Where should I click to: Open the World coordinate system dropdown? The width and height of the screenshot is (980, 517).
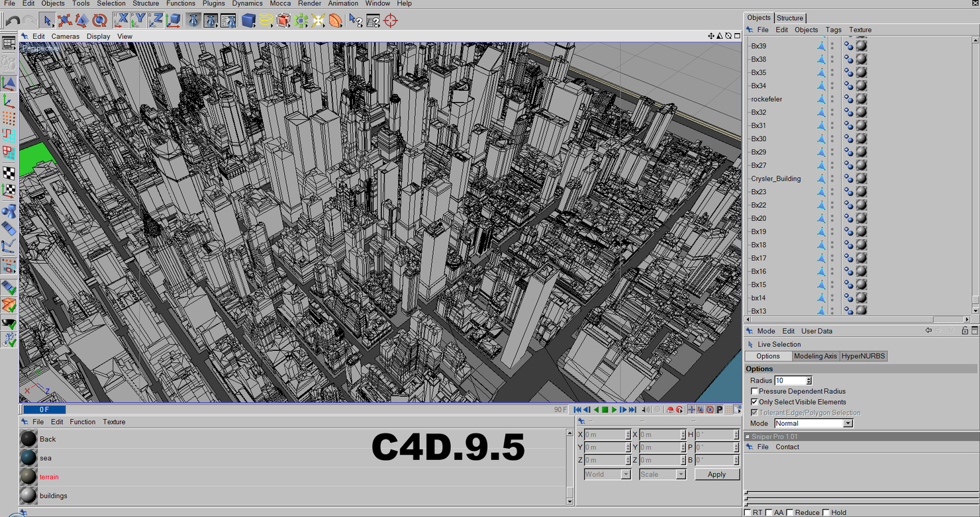pyautogui.click(x=606, y=474)
